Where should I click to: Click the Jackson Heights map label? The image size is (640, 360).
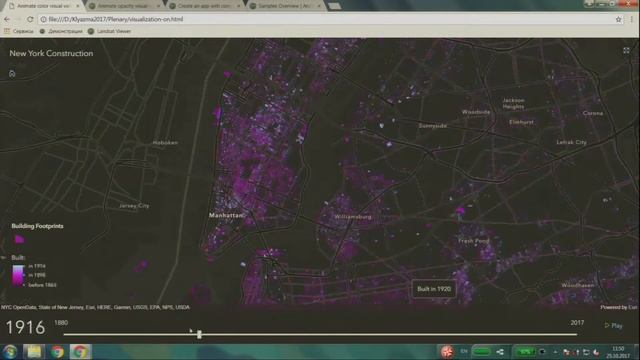coord(513,103)
